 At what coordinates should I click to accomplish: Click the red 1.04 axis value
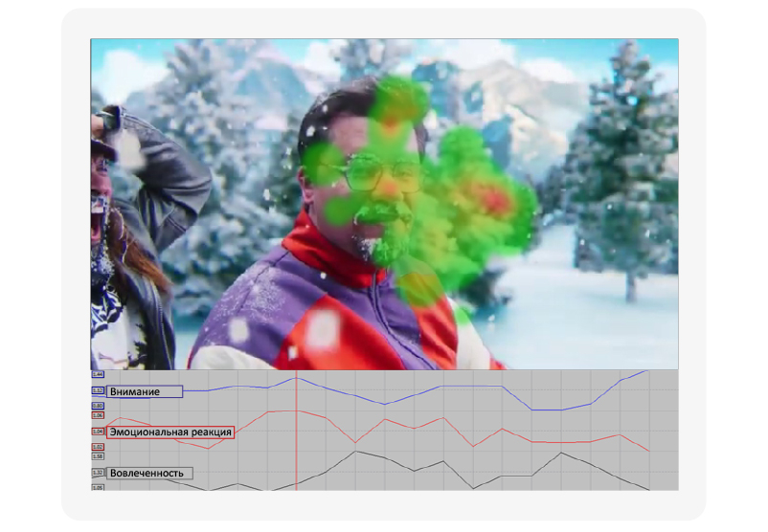(x=98, y=432)
